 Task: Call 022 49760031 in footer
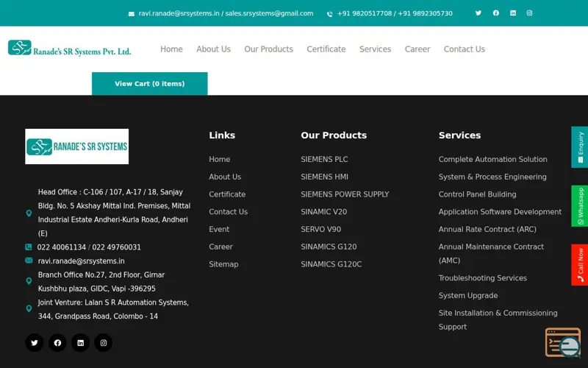coord(117,247)
